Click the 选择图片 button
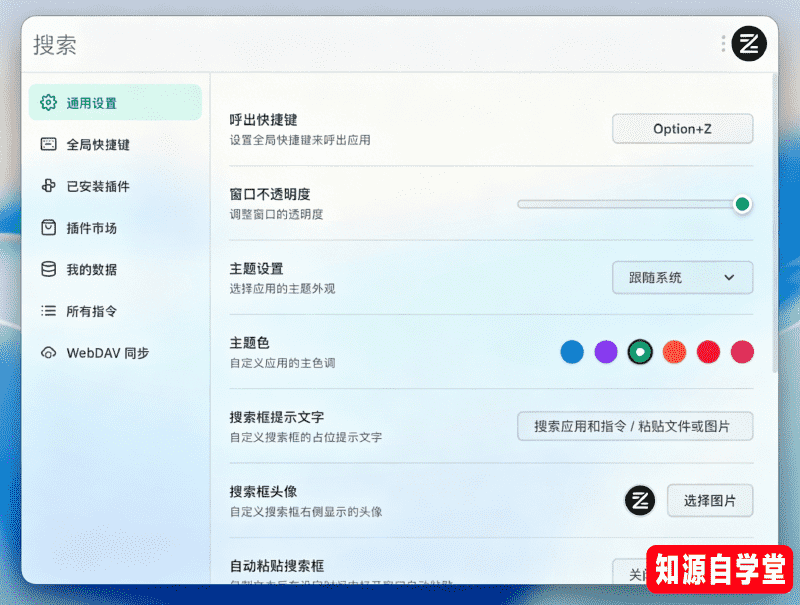 [710, 500]
